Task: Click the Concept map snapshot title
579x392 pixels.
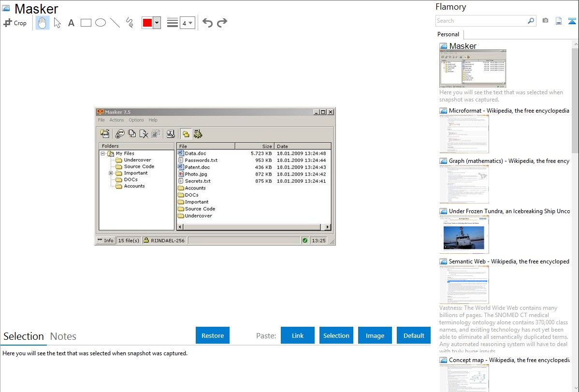Action: tap(509, 360)
